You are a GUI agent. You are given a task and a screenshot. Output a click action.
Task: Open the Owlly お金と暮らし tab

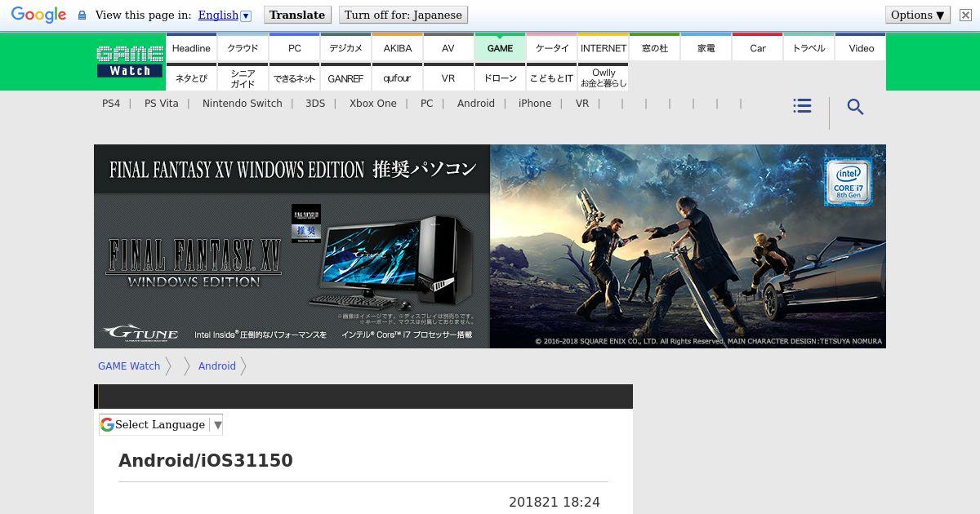[603, 78]
